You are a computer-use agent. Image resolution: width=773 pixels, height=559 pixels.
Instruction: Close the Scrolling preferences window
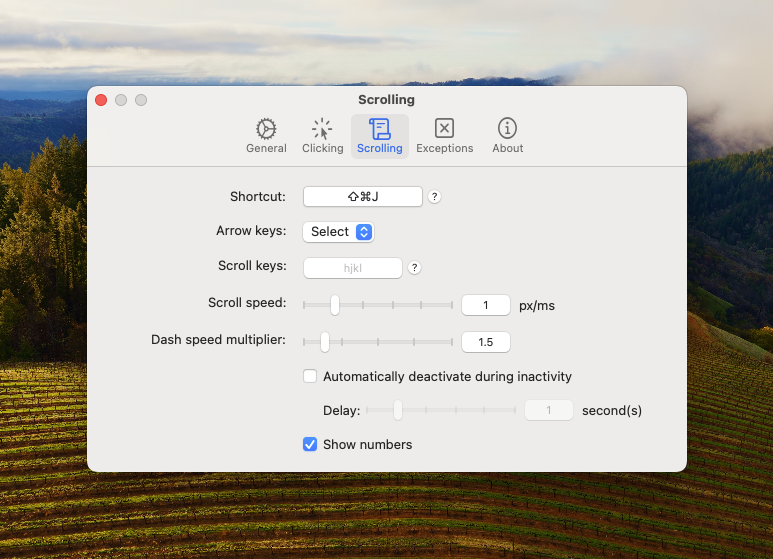101,100
